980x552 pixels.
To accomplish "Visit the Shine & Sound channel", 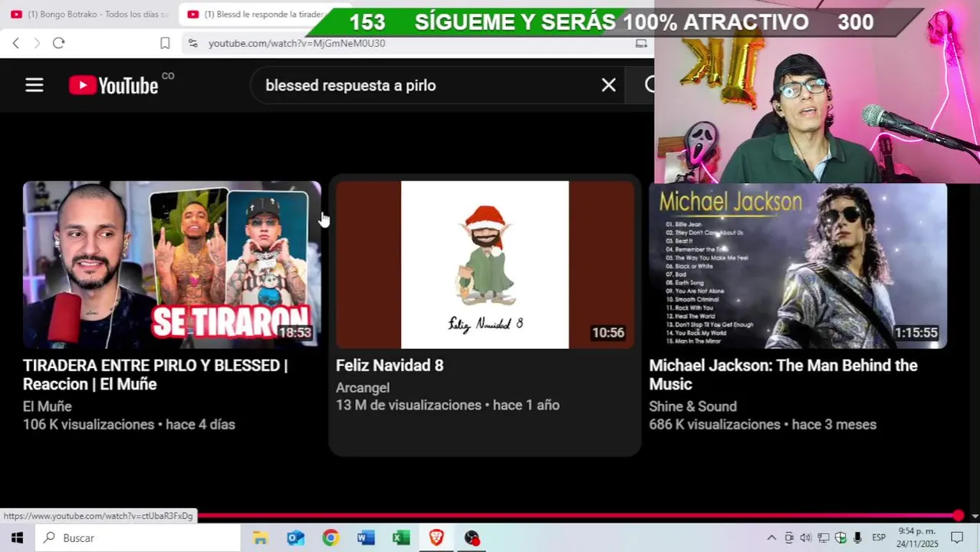I will pos(692,406).
